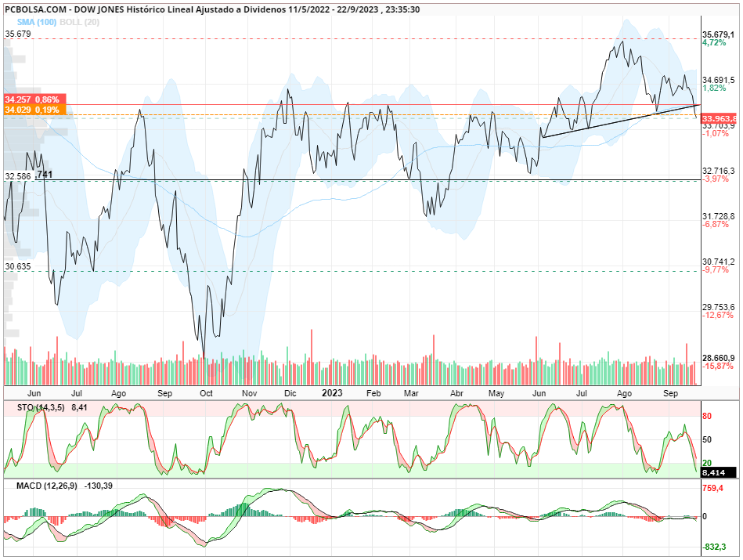Select the Mar month marker on the time axis
The image size is (743, 560).
click(x=411, y=393)
